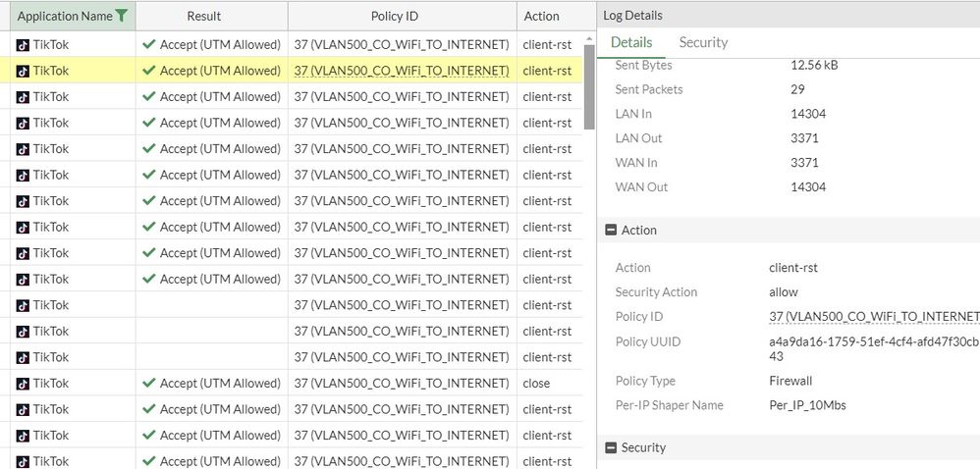The image size is (980, 469).
Task: Click the Policy ID column header
Action: [401, 16]
